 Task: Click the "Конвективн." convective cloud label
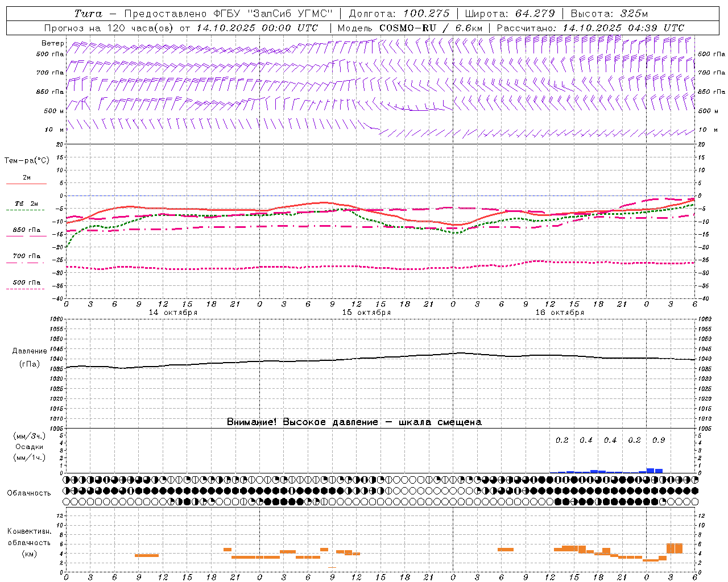[29, 531]
